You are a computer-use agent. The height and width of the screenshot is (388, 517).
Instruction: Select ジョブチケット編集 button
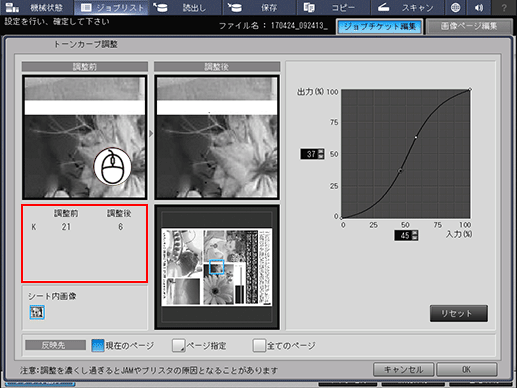[380, 27]
